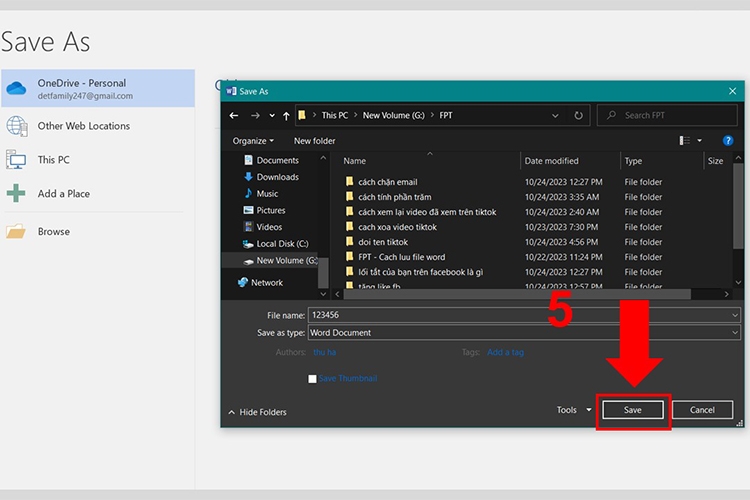Select Downloads in the navigation pane

point(277,177)
